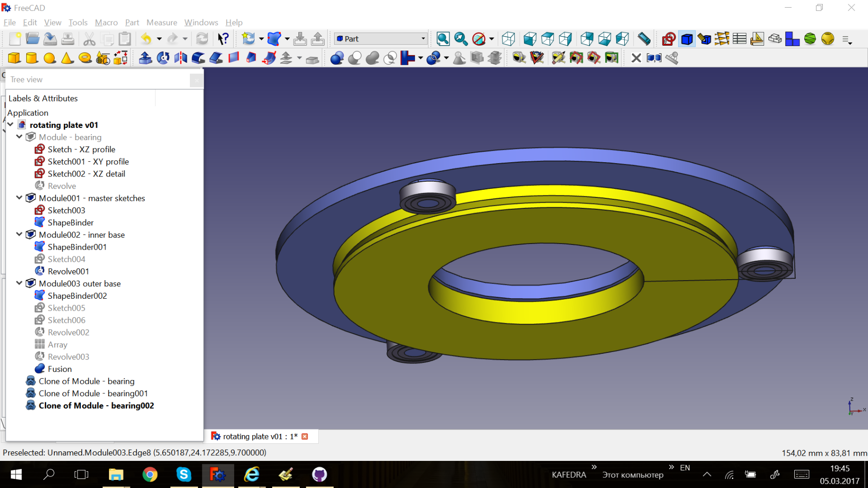Collapse the rotating plate v01 document node
868x488 pixels.
click(x=10, y=124)
